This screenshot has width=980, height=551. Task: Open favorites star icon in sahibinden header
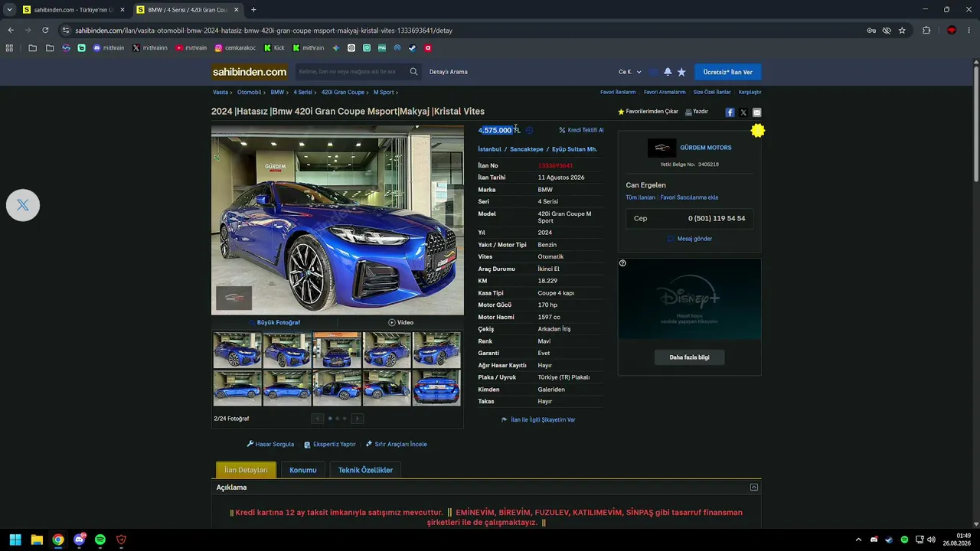[681, 72]
